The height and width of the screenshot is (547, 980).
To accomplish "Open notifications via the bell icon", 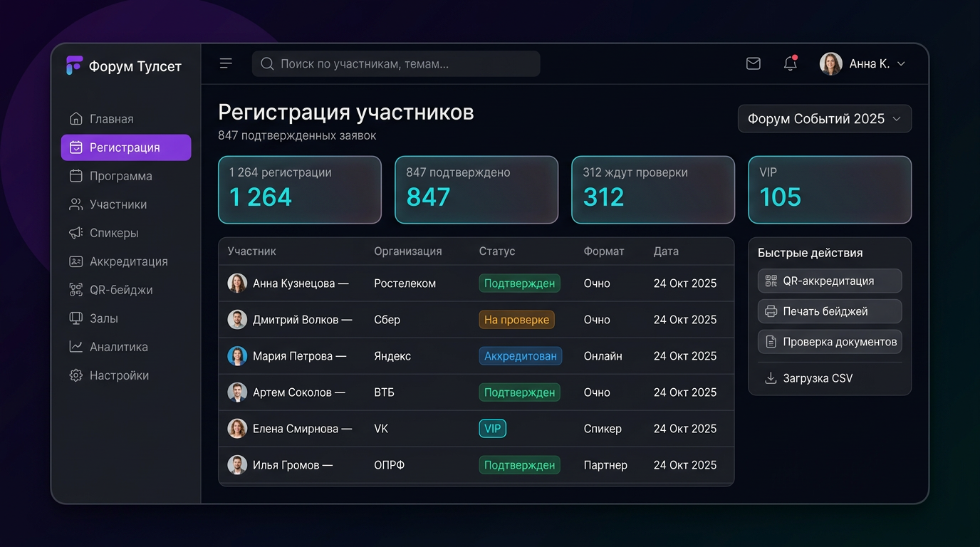I will click(x=790, y=64).
